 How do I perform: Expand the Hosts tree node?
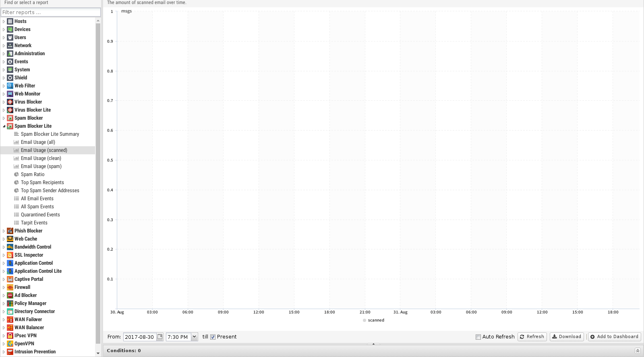point(4,21)
